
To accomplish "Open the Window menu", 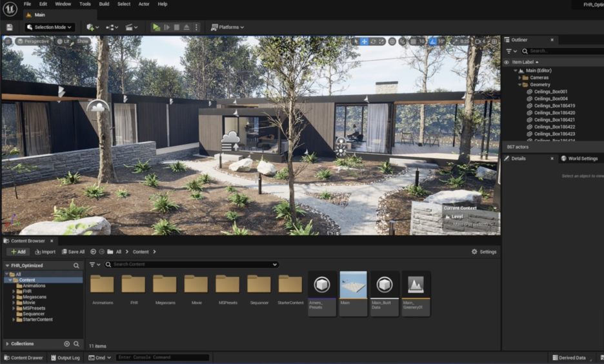I will (x=63, y=4).
